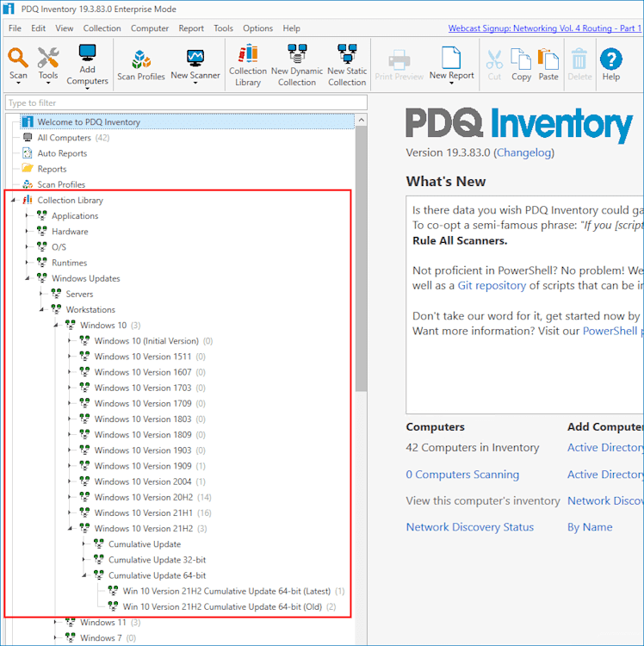Select Windows 10 Version 21H1 collection

(x=143, y=513)
